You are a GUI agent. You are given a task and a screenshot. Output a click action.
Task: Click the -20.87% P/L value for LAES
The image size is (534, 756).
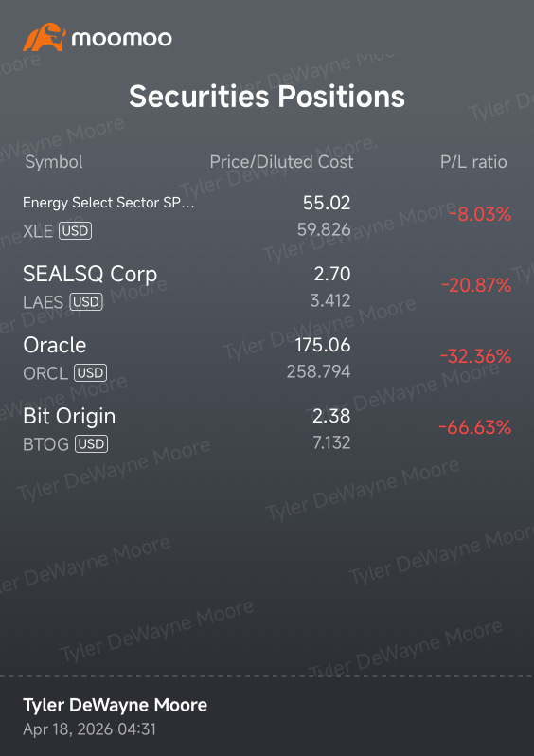[x=475, y=285]
